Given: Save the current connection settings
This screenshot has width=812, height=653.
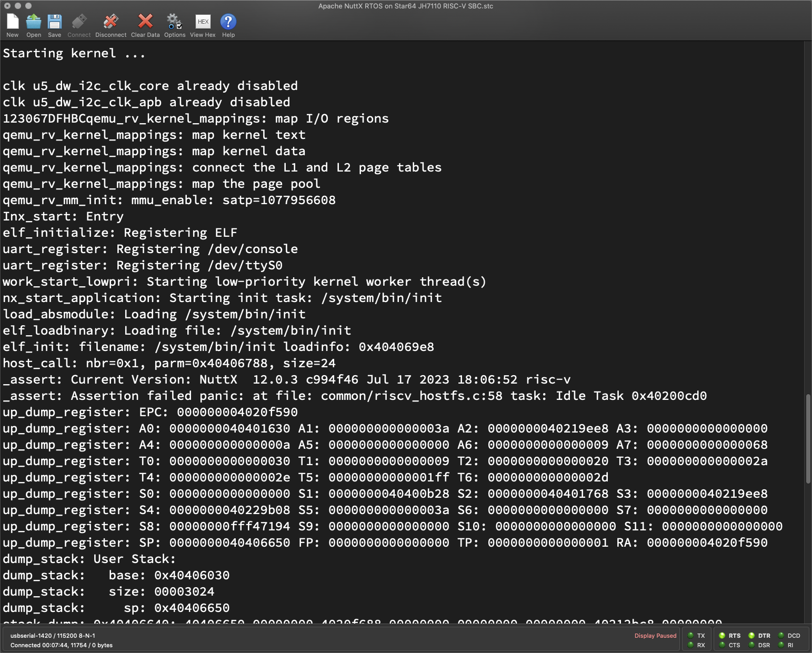Looking at the screenshot, I should 54,24.
